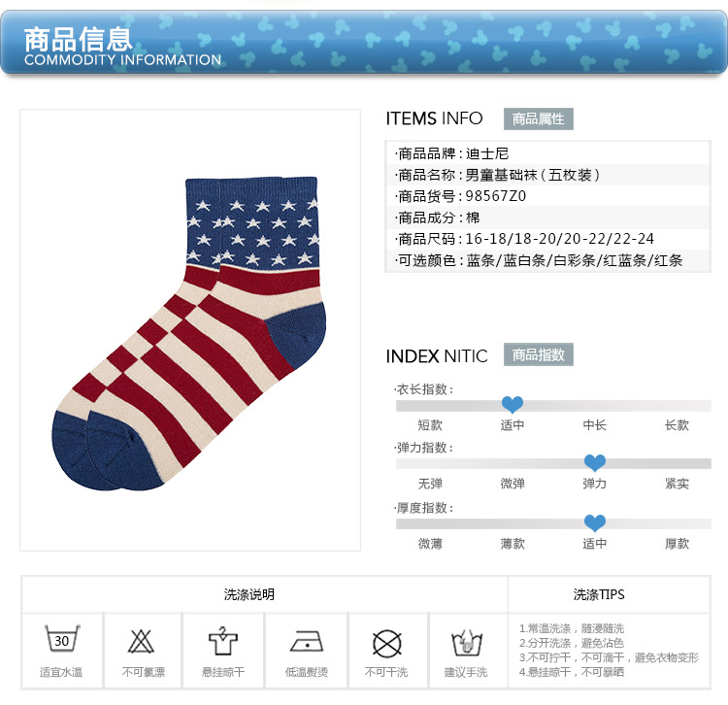The width and height of the screenshot is (728, 705).
Task: Click the 长款 label on length scale
Action: 677,425
